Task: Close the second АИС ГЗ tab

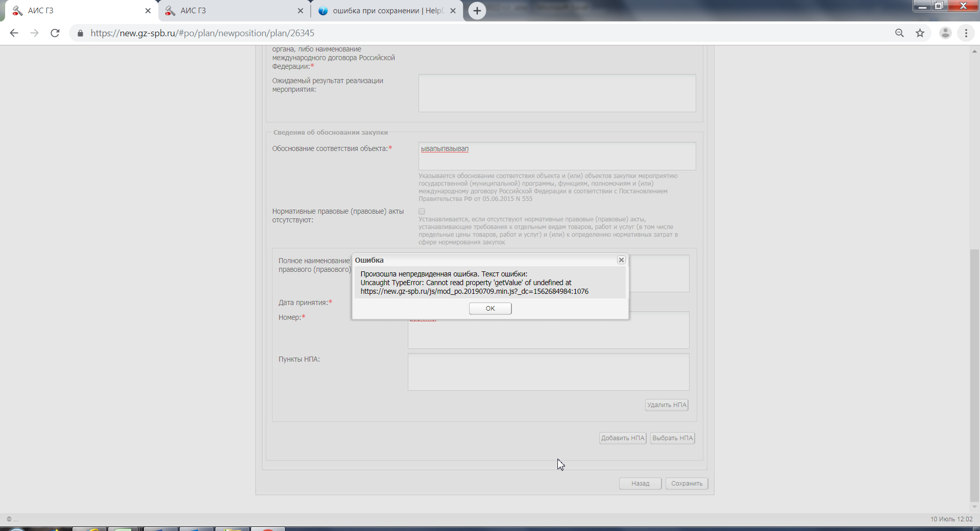Action: click(x=300, y=11)
